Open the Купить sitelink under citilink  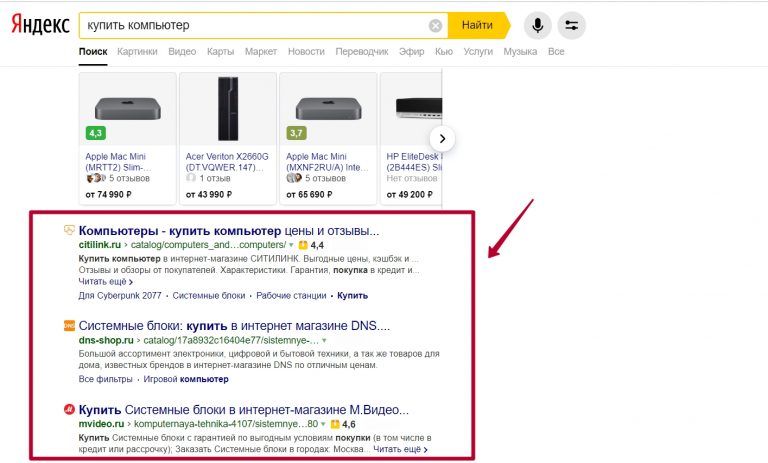click(x=353, y=295)
